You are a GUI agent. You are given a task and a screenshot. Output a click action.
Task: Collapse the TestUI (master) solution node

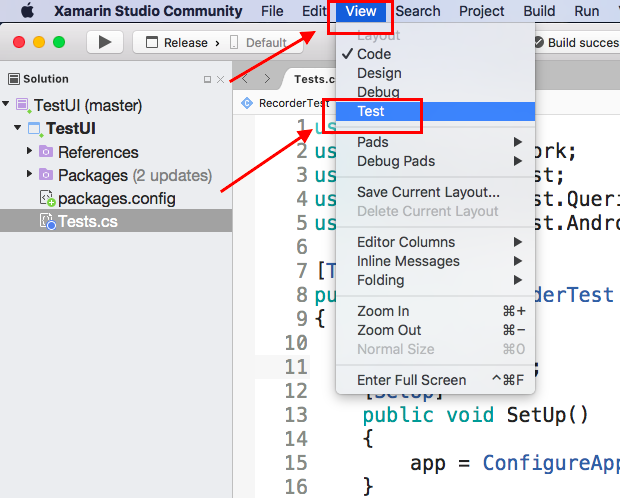click(x=6, y=104)
